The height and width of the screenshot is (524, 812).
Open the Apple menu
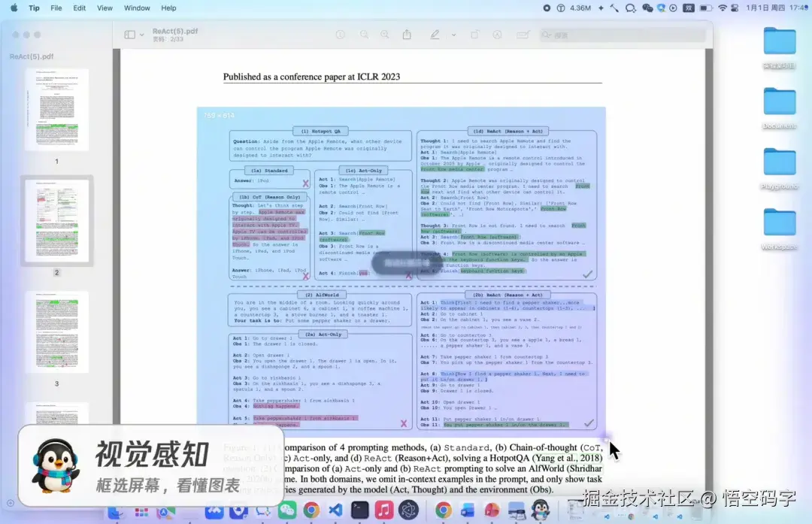pos(14,8)
